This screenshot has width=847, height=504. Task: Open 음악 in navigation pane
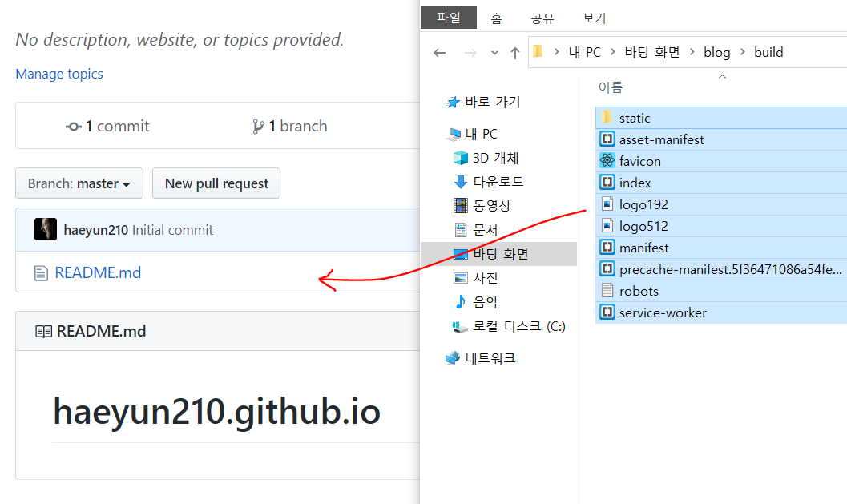click(485, 301)
